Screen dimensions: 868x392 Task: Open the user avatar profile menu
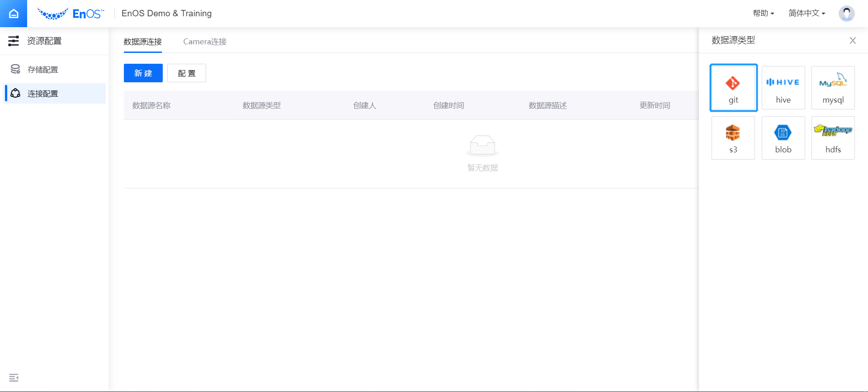coord(846,14)
